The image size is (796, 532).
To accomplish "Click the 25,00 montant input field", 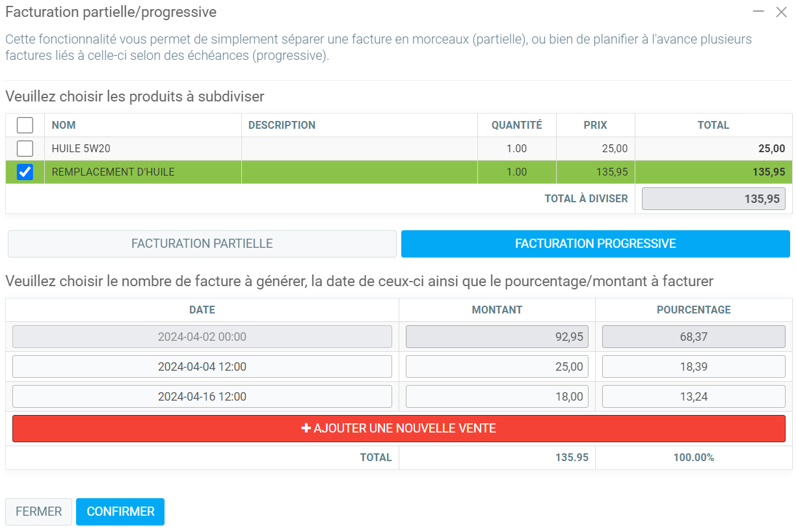I will (x=497, y=367).
